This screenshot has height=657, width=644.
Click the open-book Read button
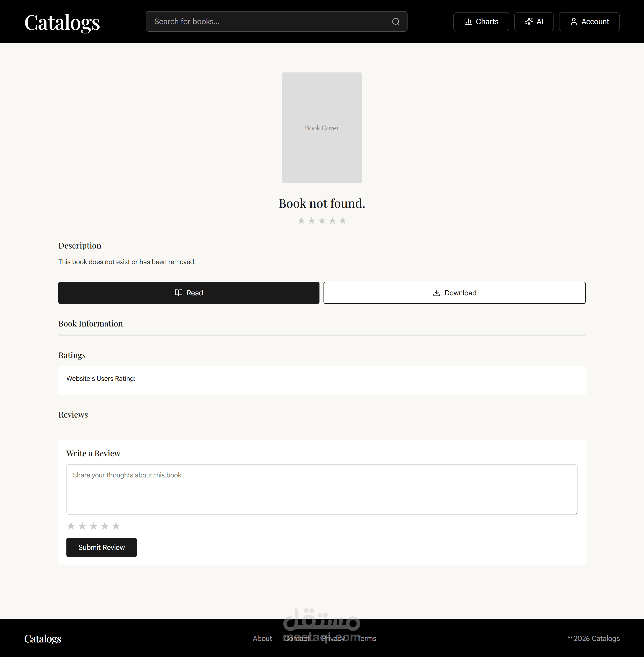pyautogui.click(x=189, y=293)
